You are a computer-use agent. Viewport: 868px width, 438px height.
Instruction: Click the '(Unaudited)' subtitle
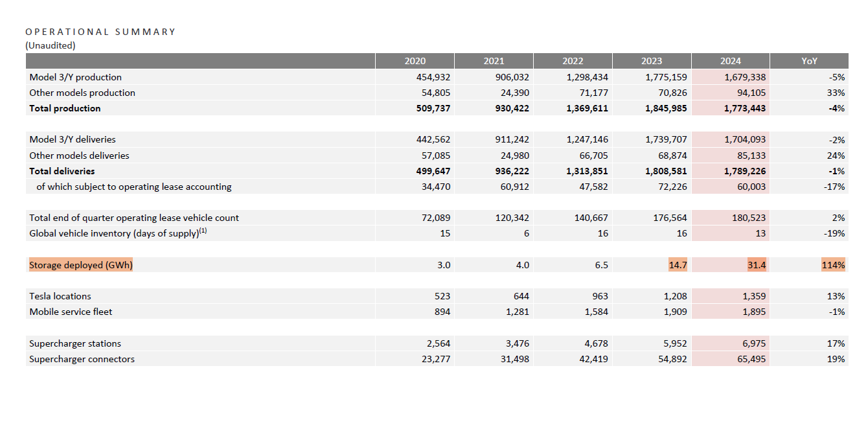(x=51, y=45)
